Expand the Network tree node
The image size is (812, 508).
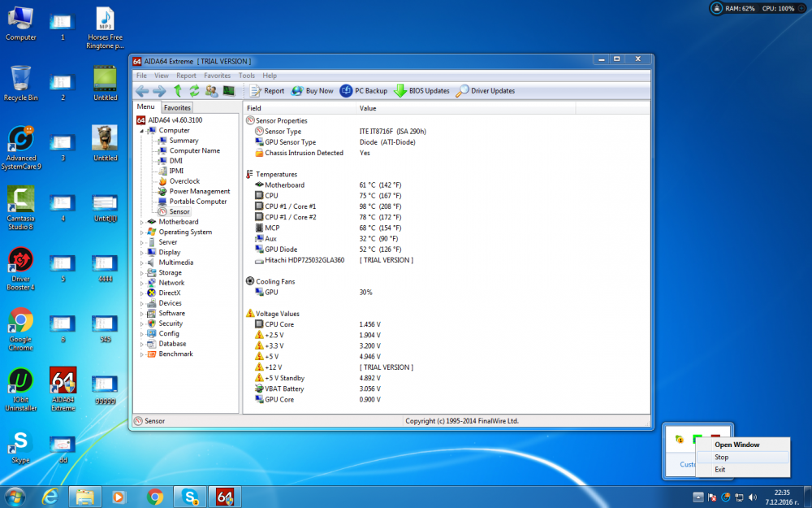[x=141, y=283]
